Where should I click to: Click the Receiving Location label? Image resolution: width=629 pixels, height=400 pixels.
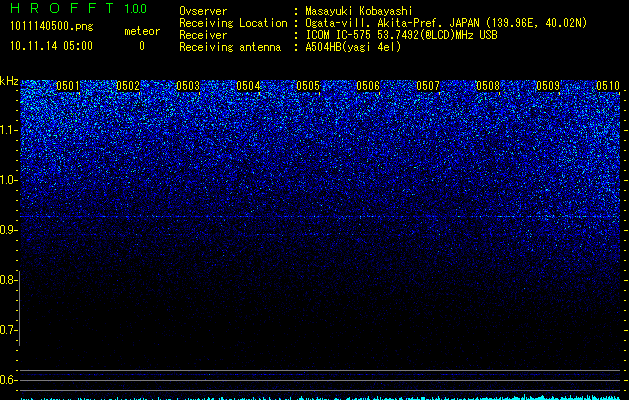[233, 23]
